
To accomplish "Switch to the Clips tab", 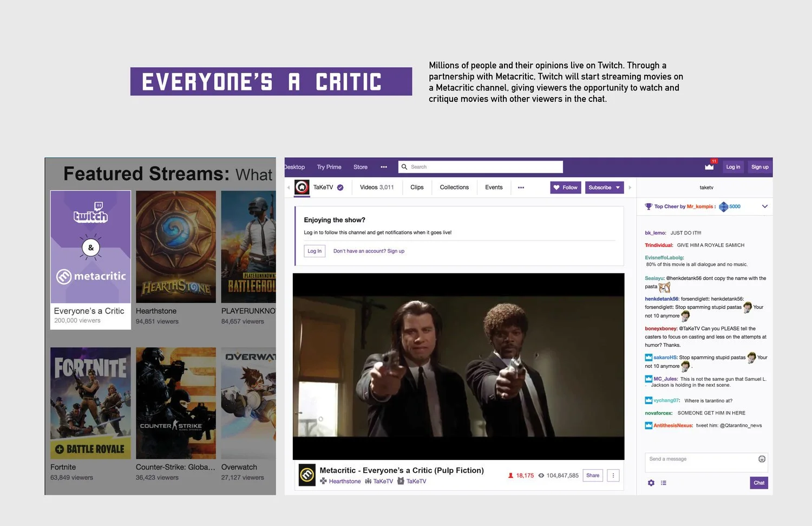I will (x=417, y=187).
